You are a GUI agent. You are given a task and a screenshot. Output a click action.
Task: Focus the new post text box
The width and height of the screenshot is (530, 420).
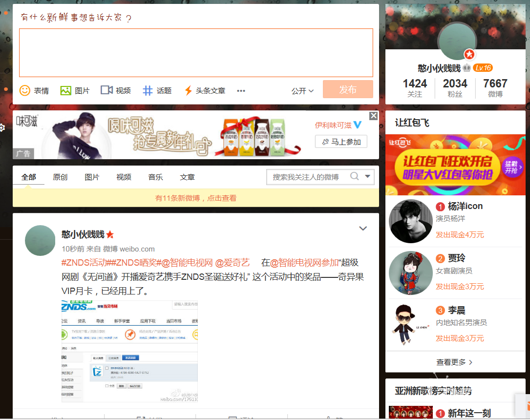(x=196, y=53)
